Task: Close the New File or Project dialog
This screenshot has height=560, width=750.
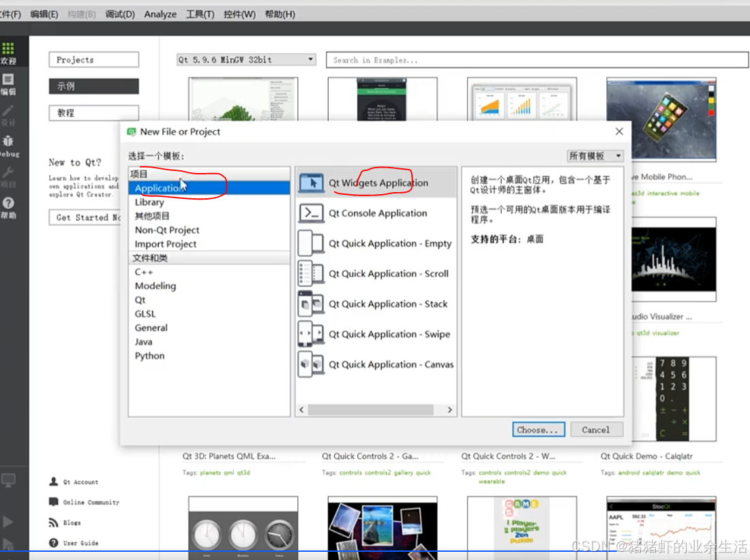Action: pyautogui.click(x=619, y=131)
